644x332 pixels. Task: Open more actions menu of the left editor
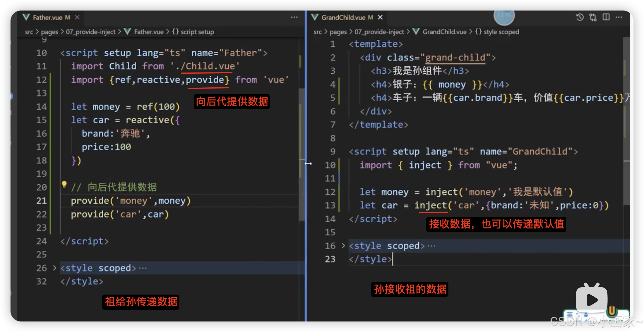[294, 17]
